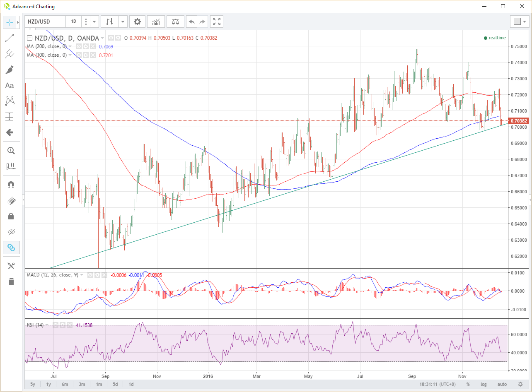Hide the MA 100 line via eye icon
This screenshot has height=392, width=532.
(79, 55)
